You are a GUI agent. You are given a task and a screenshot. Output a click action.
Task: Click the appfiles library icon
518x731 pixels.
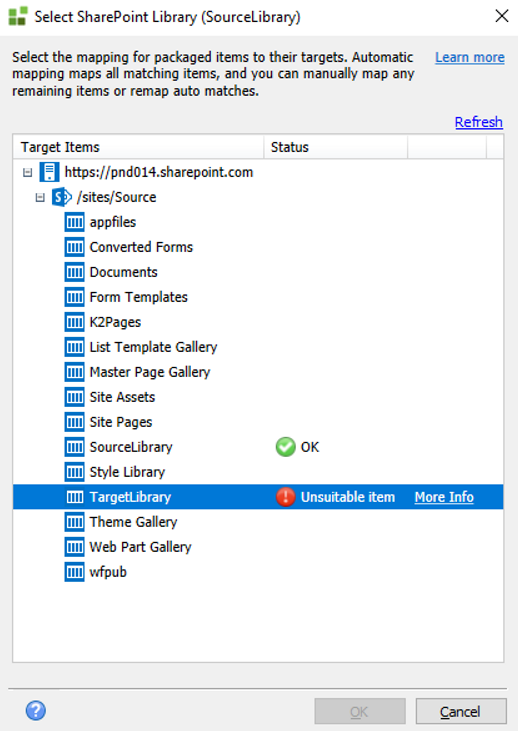point(75,222)
